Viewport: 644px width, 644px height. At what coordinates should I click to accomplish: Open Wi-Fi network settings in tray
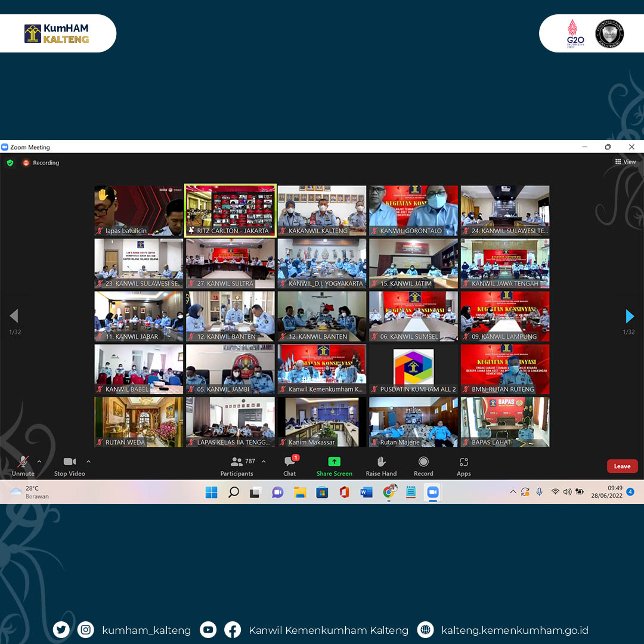tap(555, 491)
